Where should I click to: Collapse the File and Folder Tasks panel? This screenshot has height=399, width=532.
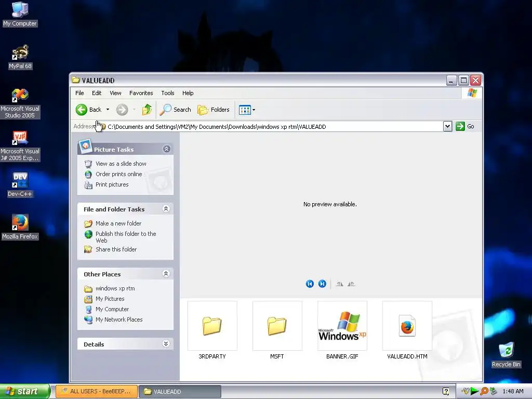pyautogui.click(x=166, y=209)
